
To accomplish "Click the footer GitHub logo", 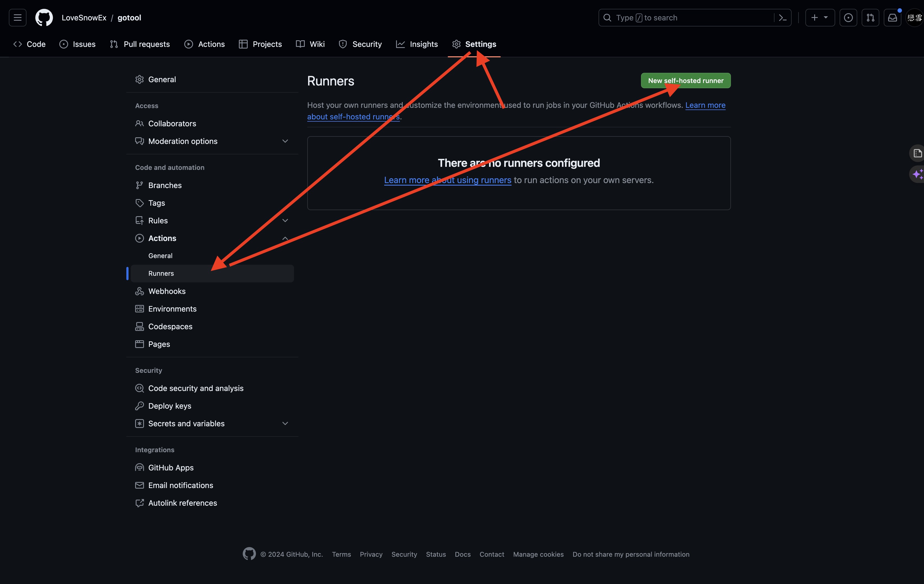I will click(x=249, y=554).
